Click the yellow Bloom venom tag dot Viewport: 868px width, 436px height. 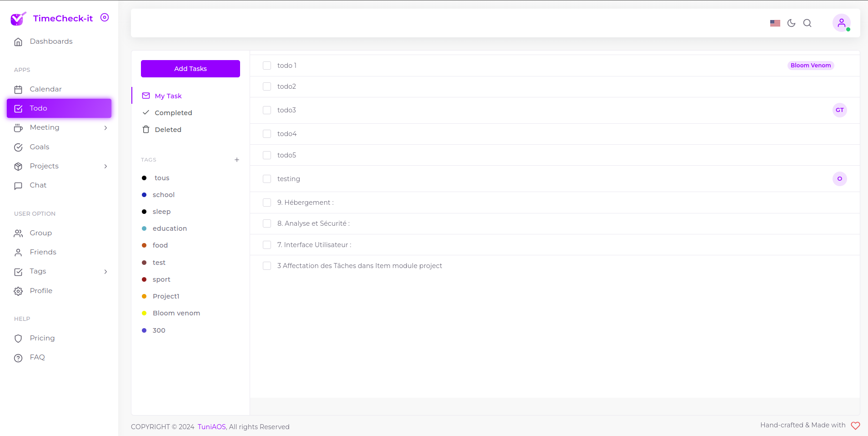pyautogui.click(x=144, y=313)
